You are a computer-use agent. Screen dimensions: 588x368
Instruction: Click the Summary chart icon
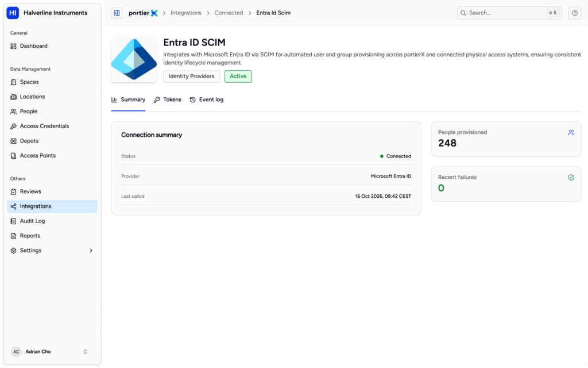click(114, 99)
